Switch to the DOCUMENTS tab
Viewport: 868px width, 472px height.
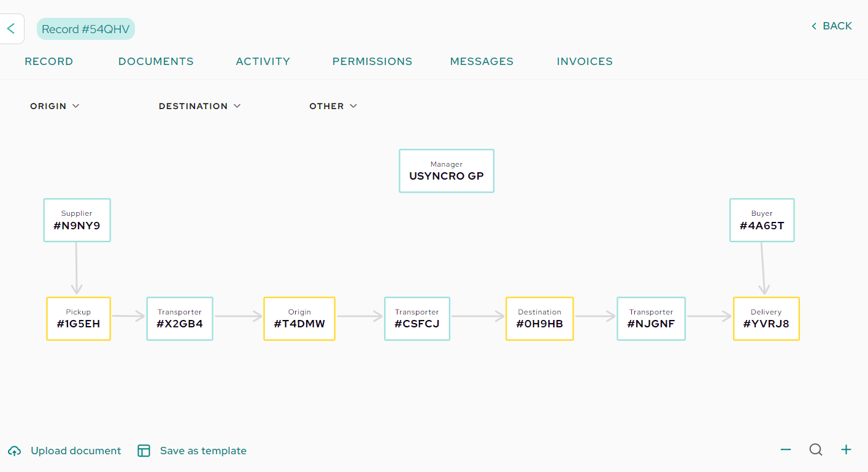[156, 61]
